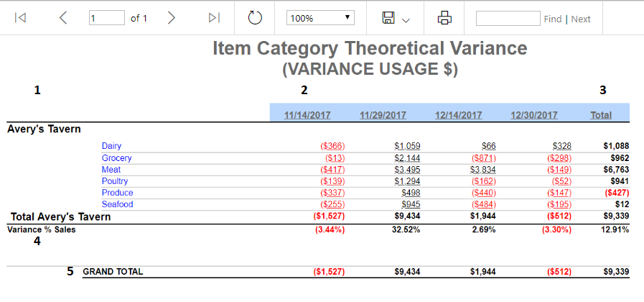The height and width of the screenshot is (302, 644).
Task: Click Produce 12/30/2017 value ($147)
Action: tap(559, 193)
